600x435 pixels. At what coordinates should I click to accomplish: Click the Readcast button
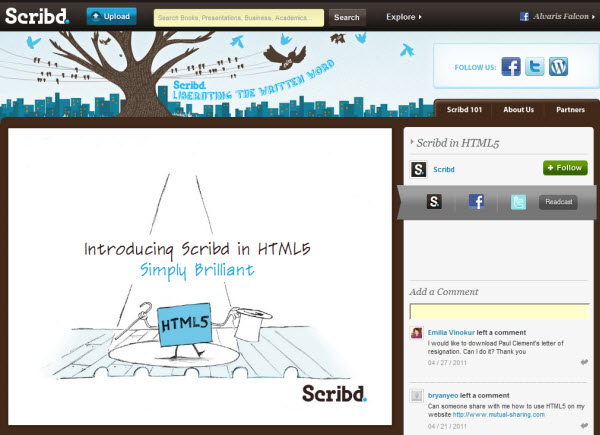pyautogui.click(x=559, y=202)
